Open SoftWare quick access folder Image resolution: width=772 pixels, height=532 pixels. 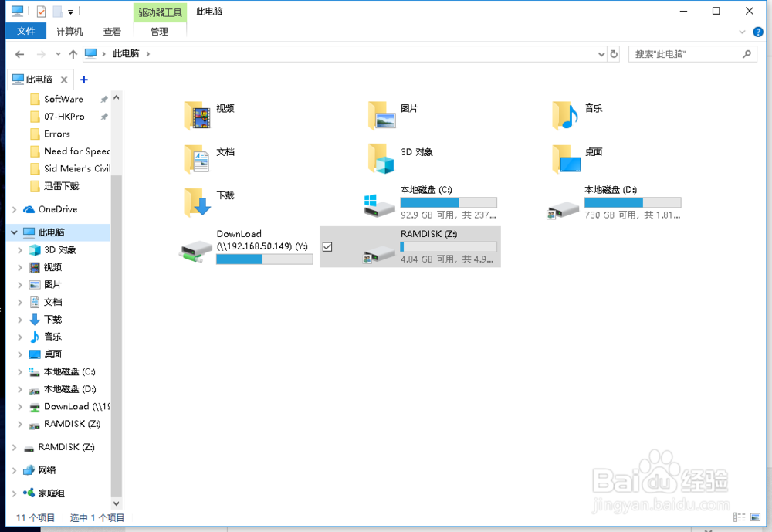[63, 99]
